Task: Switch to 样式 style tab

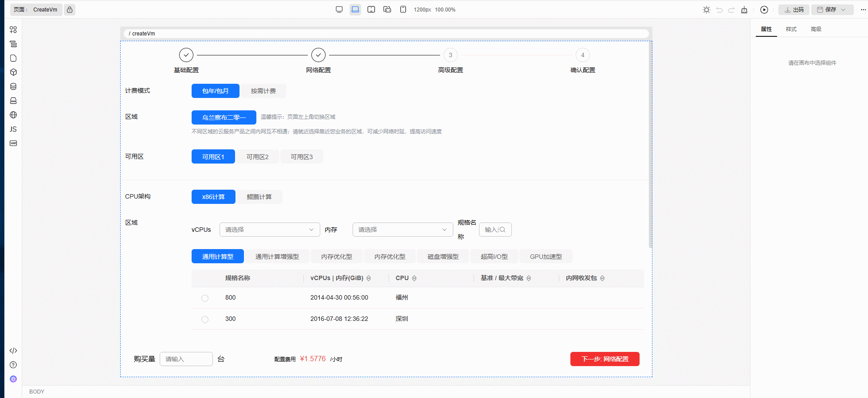Action: (791, 29)
